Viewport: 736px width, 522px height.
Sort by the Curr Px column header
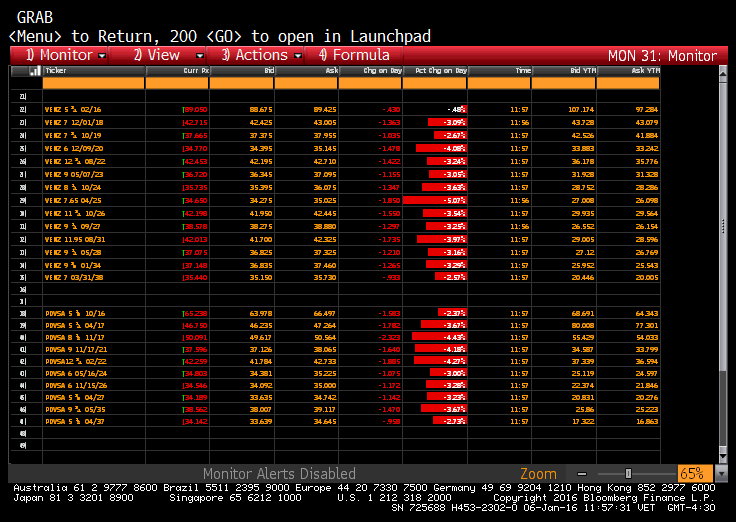tap(177, 71)
